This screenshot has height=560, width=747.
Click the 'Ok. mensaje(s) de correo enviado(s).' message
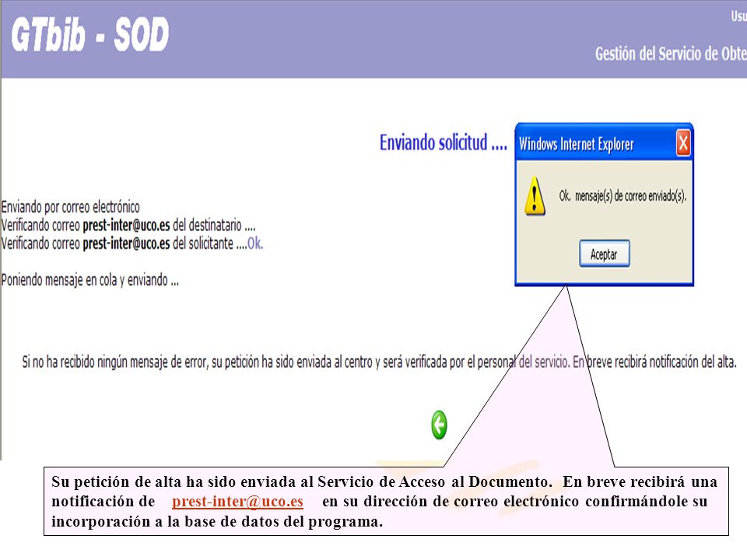tap(622, 196)
